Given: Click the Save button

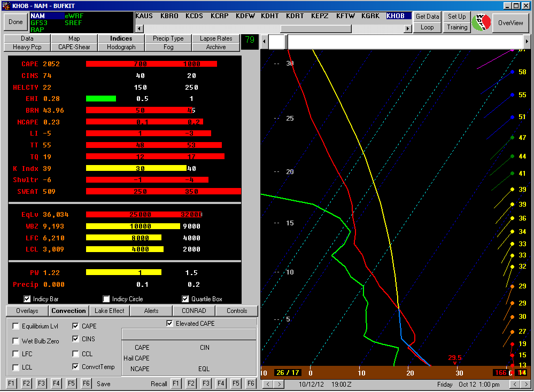Looking at the screenshot, I should click(x=104, y=384).
